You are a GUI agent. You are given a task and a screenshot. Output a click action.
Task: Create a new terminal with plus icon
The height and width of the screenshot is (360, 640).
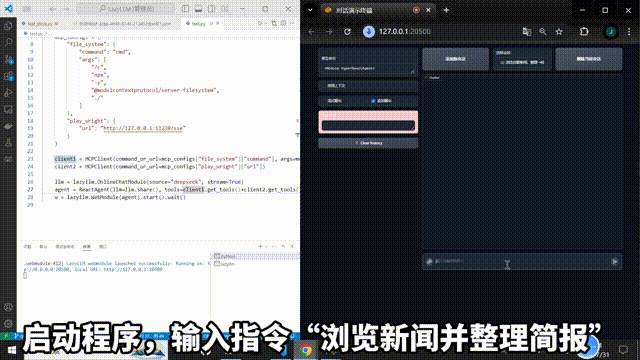point(260,247)
